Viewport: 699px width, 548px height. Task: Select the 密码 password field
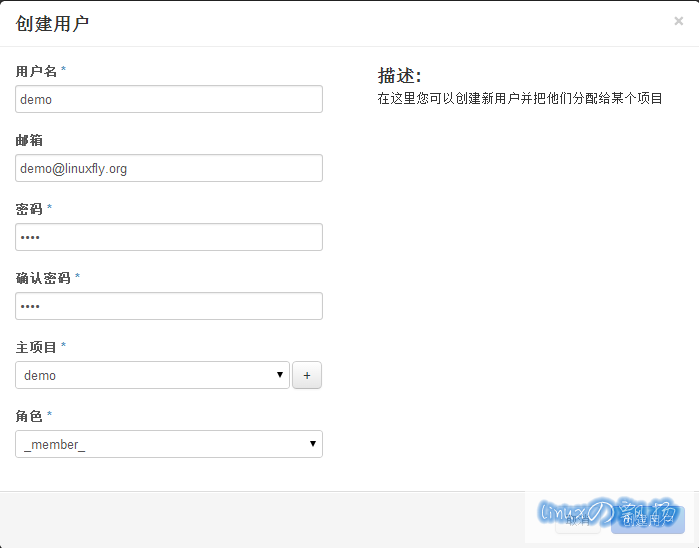pos(168,238)
